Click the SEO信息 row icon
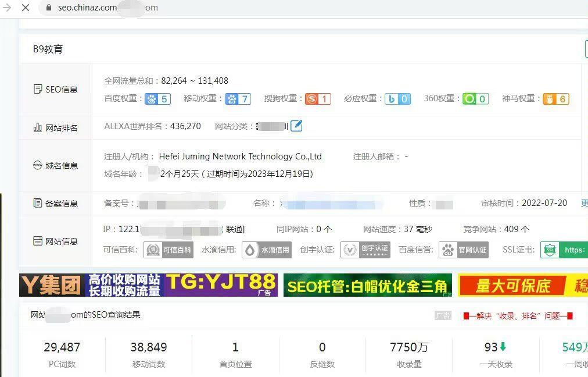The width and height of the screenshot is (588, 377). [x=38, y=89]
